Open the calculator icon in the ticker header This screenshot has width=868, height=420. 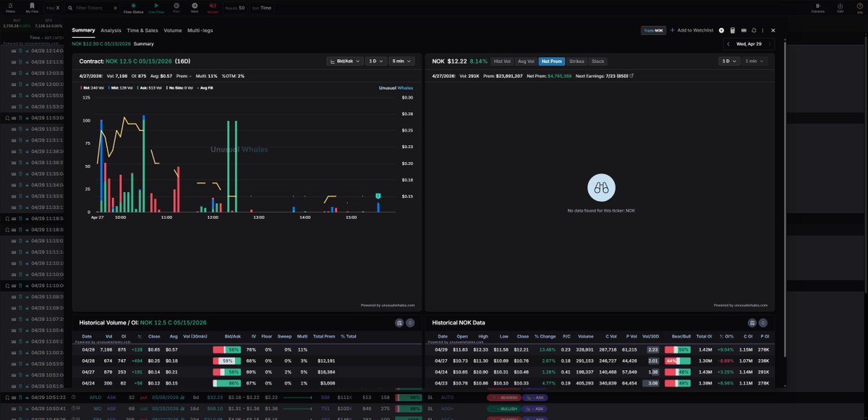[x=733, y=30]
